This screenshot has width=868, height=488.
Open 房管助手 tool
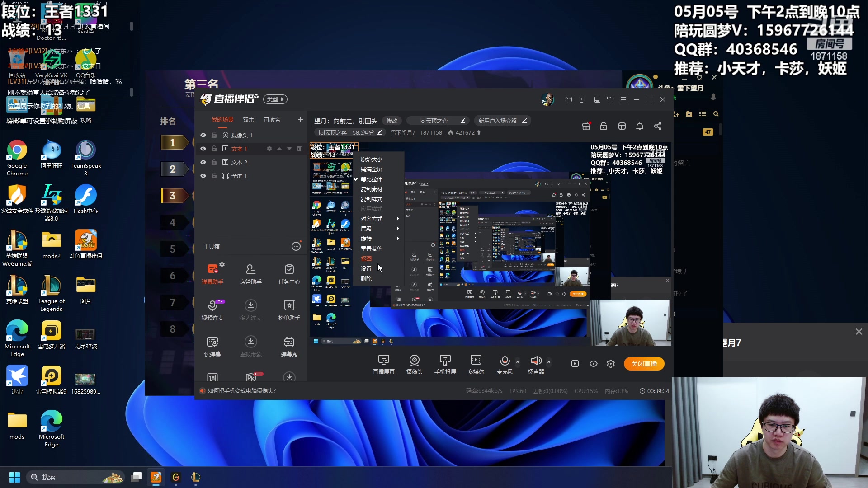[250, 274]
